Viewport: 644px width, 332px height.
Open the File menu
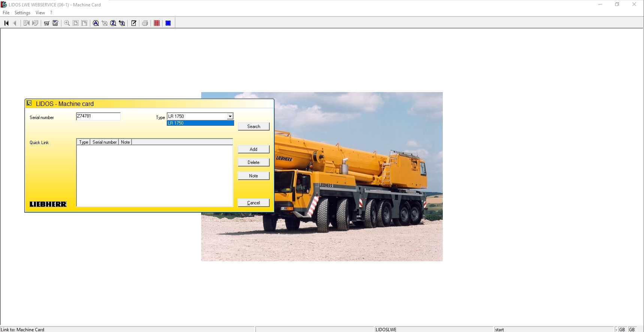click(x=6, y=13)
